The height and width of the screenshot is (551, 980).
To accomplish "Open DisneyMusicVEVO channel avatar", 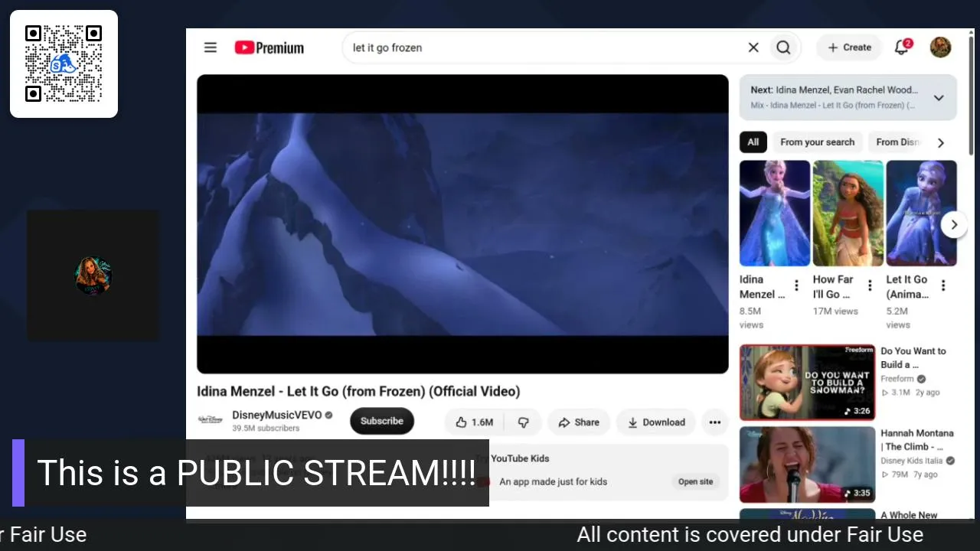I will [x=211, y=420].
